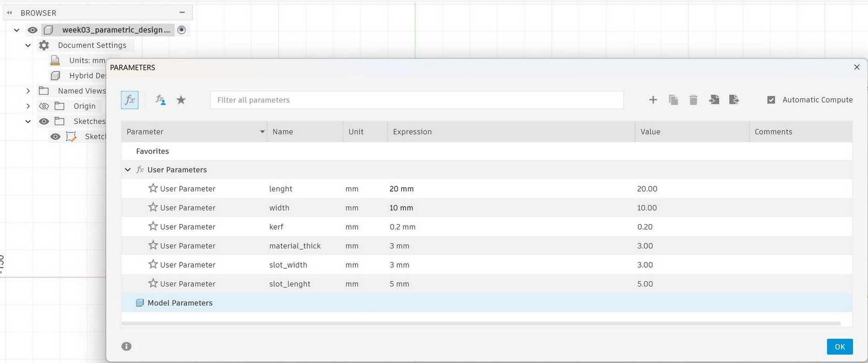868x363 pixels.
Task: Edit kerf expression 0.2 mm
Action: click(402, 227)
